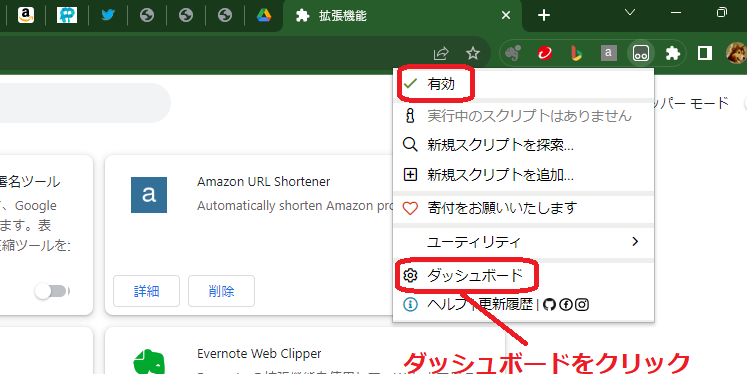The image size is (747, 376).
Task: Open the Extensions puzzle icon menu
Action: 673,53
